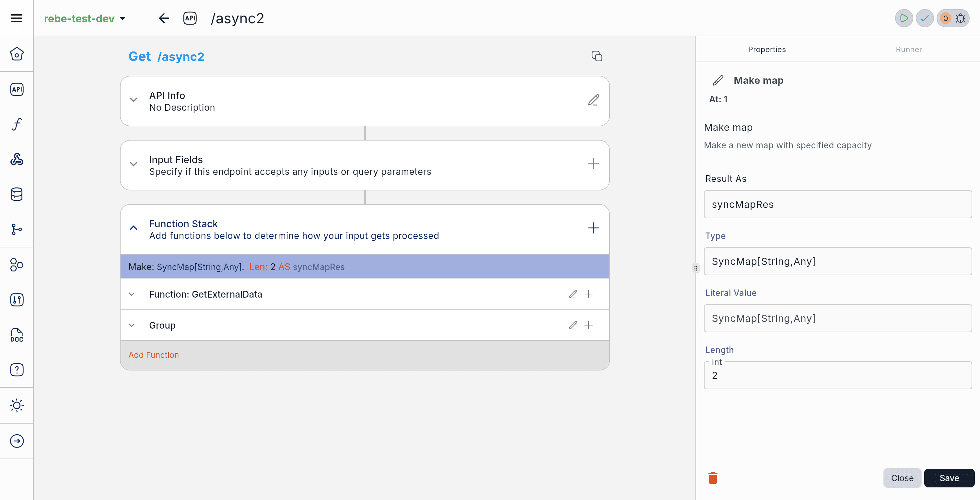
Task: Delete the step with the trash icon
Action: click(x=713, y=478)
